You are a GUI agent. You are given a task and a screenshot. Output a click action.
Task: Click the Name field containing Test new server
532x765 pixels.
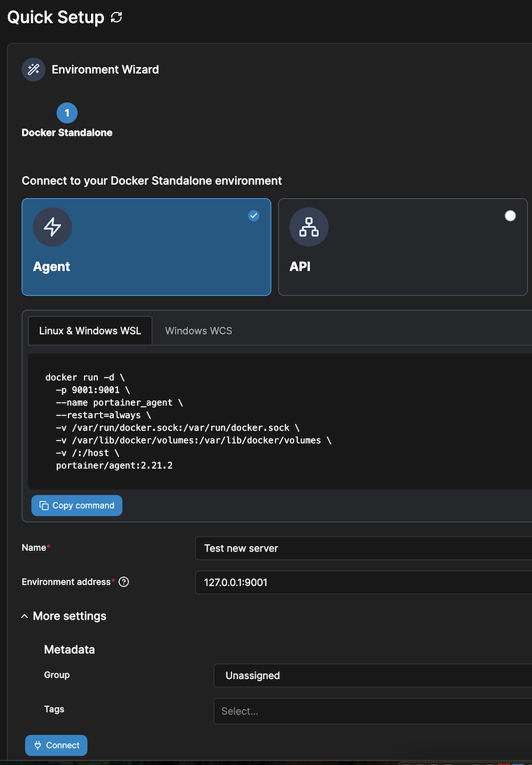pyautogui.click(x=364, y=548)
